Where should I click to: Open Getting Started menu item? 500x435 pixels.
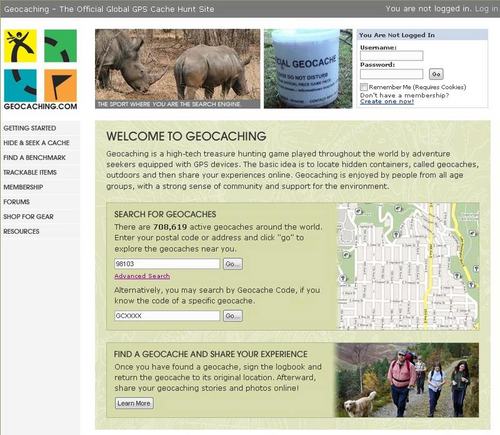click(x=30, y=128)
